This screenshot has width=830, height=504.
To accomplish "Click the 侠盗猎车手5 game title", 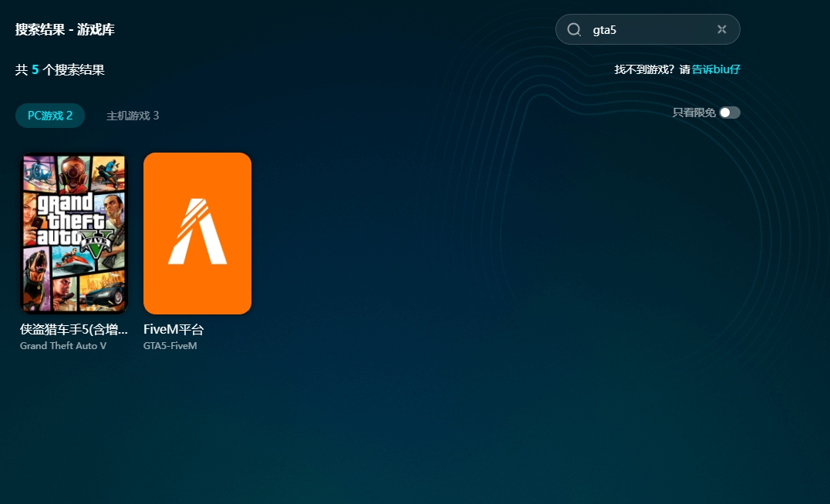I will [73, 330].
